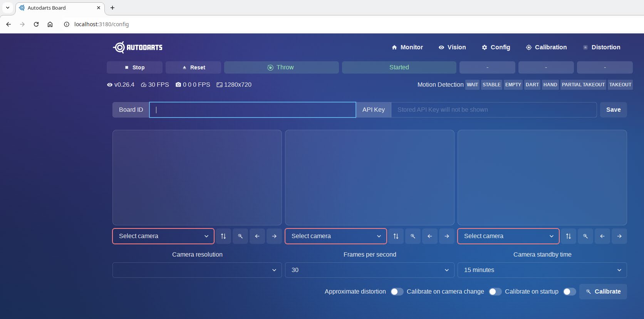This screenshot has width=644, height=319.
Task: Click the Calibrate button
Action: pyautogui.click(x=603, y=292)
